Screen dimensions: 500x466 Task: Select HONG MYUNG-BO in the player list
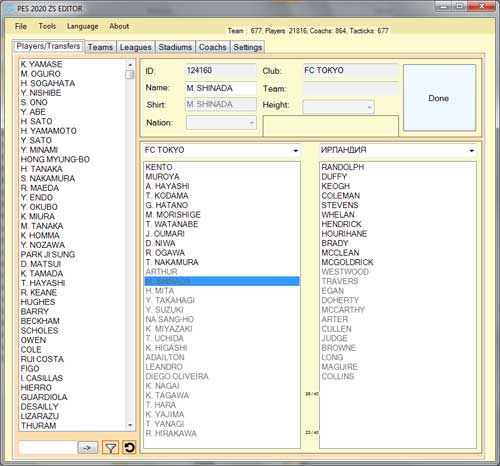[x=55, y=159]
